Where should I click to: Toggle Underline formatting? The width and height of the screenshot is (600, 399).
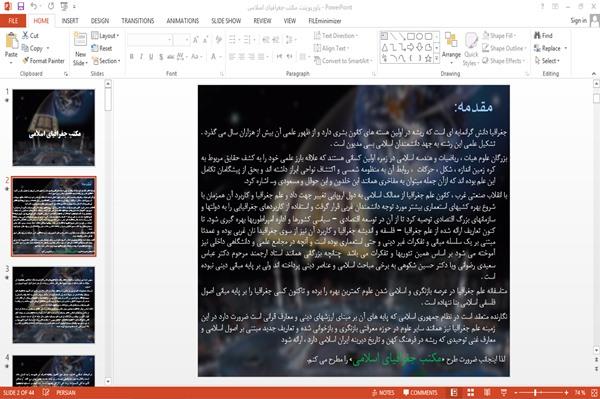(151, 57)
